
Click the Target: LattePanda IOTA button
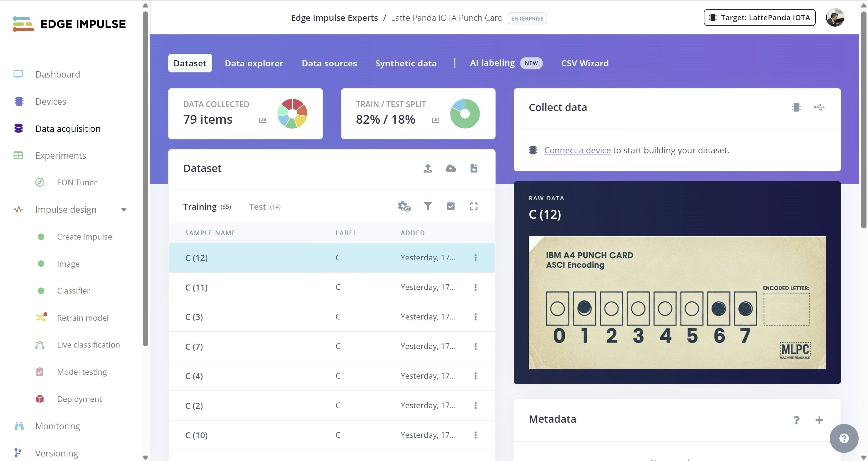(759, 17)
